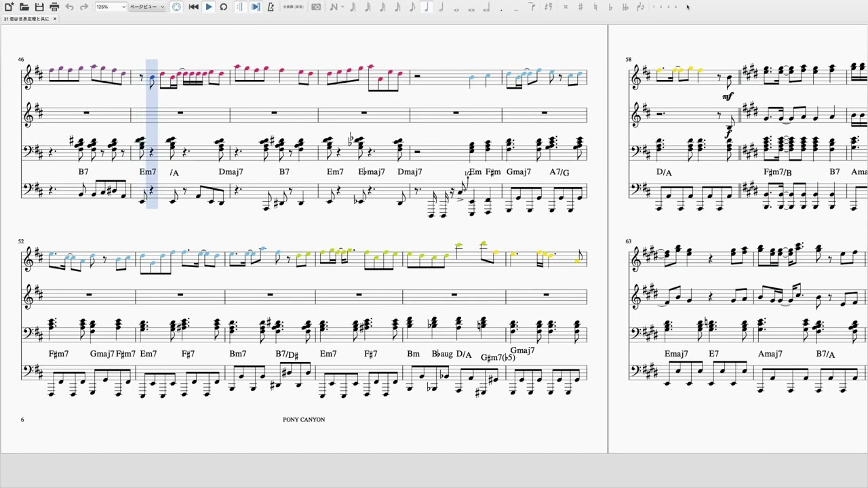Start playback with the play button
Screen dimensions: 868x488
coord(208,7)
